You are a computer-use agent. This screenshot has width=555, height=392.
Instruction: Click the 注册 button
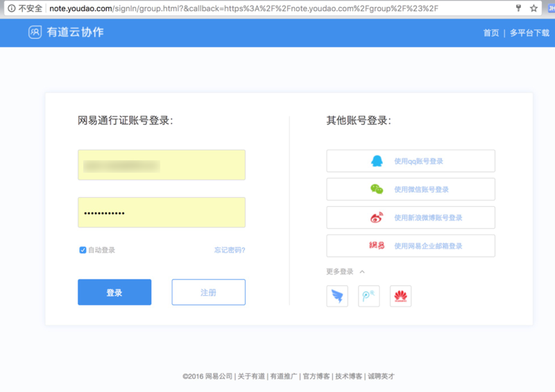tap(209, 292)
